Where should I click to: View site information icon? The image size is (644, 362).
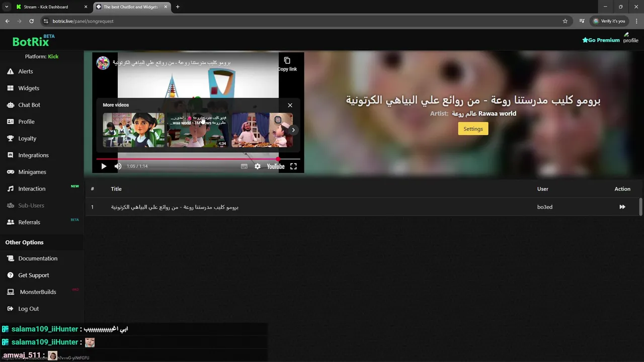[46, 21]
